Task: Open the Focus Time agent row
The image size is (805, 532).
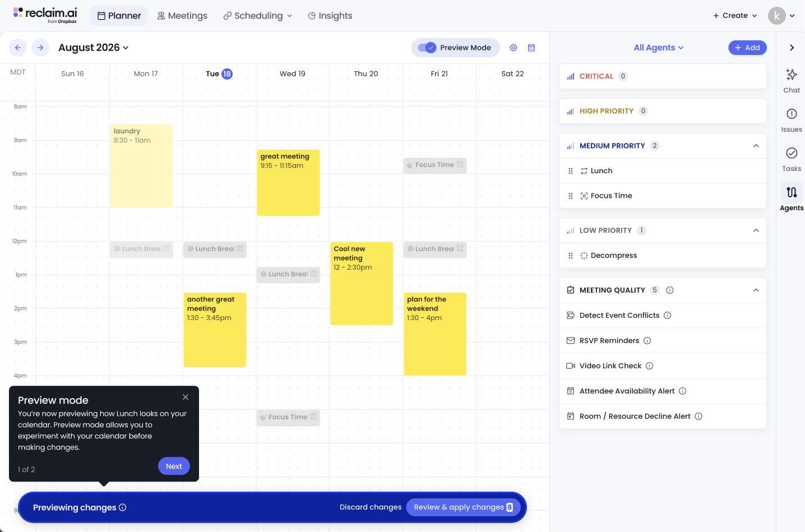Action: [x=663, y=196]
